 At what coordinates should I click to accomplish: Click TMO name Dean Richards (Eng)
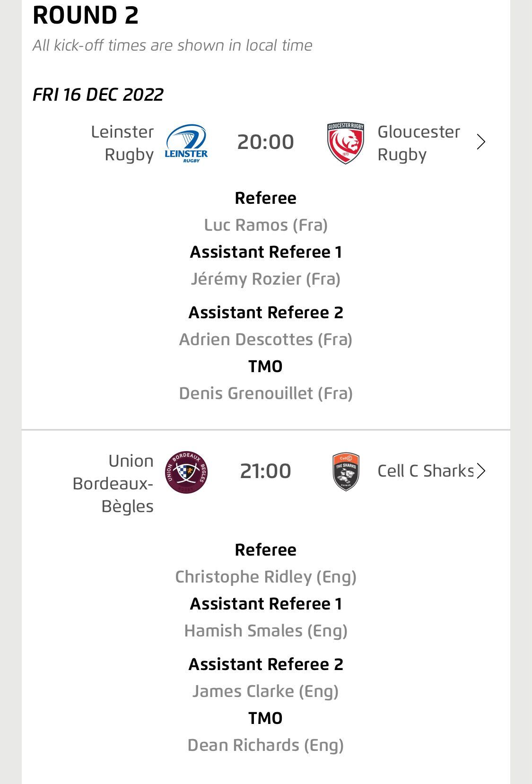(x=266, y=745)
